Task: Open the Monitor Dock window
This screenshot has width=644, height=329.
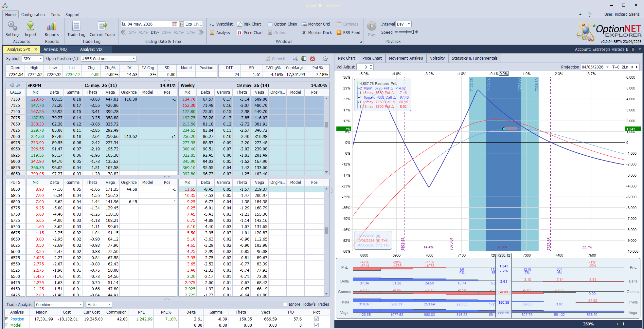Action: [x=317, y=32]
